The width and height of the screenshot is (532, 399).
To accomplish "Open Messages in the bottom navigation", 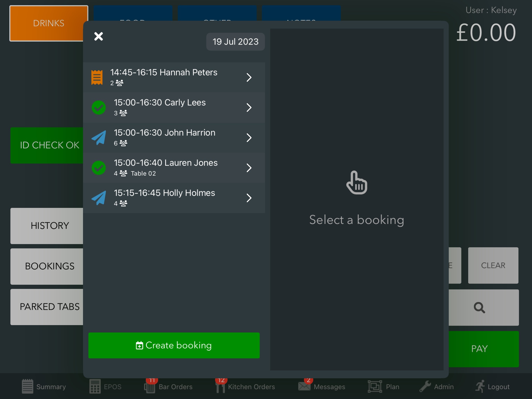I will (321, 387).
